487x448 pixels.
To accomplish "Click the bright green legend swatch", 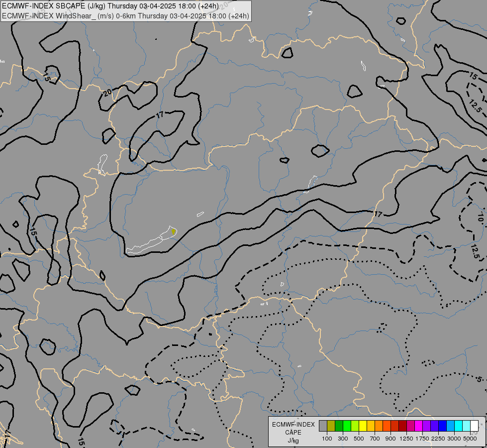I will click(347, 426).
